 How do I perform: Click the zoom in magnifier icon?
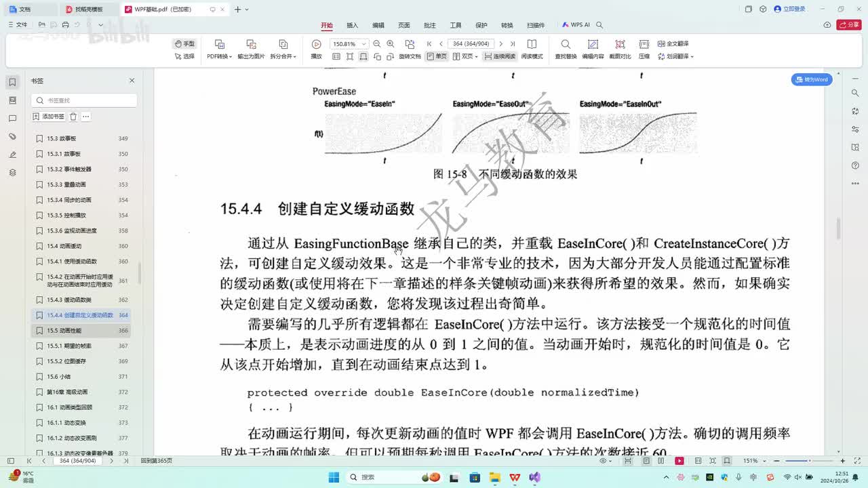391,43
